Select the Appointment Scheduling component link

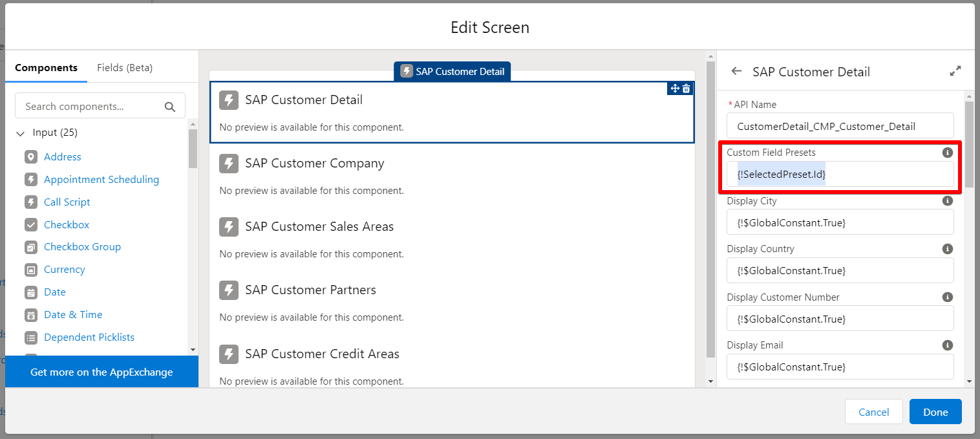click(101, 180)
